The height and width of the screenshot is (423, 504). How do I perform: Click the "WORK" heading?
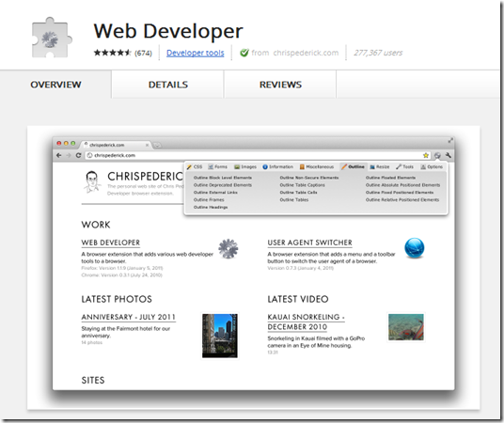[96, 225]
